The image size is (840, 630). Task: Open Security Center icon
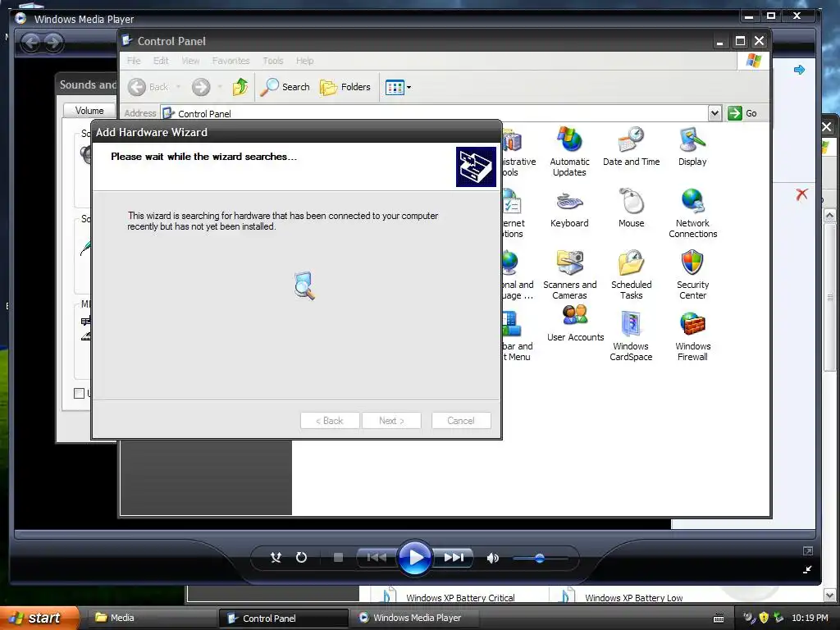692,275
